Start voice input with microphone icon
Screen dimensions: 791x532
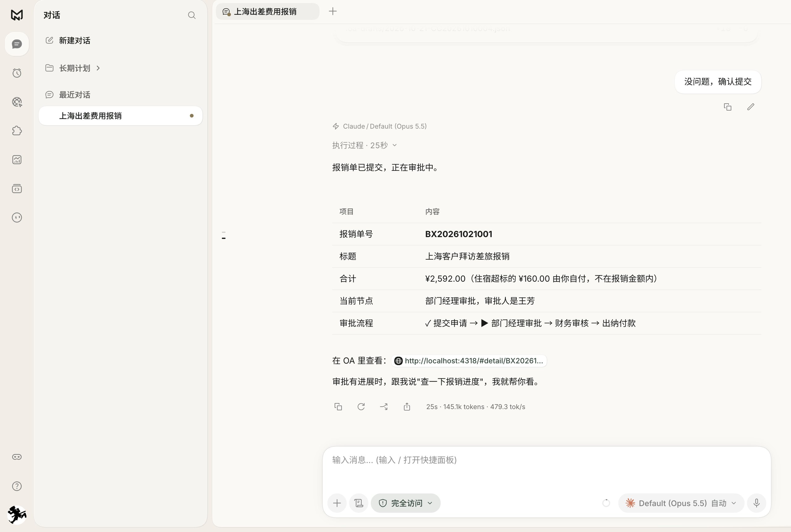click(756, 503)
